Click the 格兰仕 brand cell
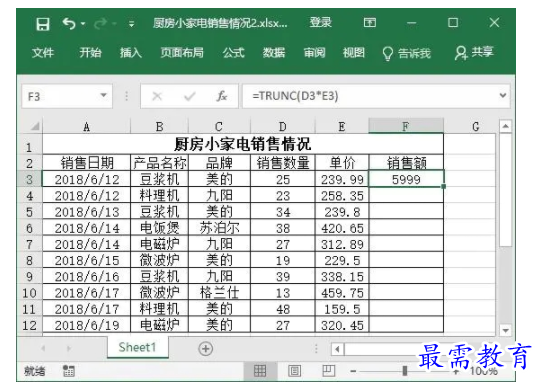The width and height of the screenshot is (540, 388). click(219, 293)
